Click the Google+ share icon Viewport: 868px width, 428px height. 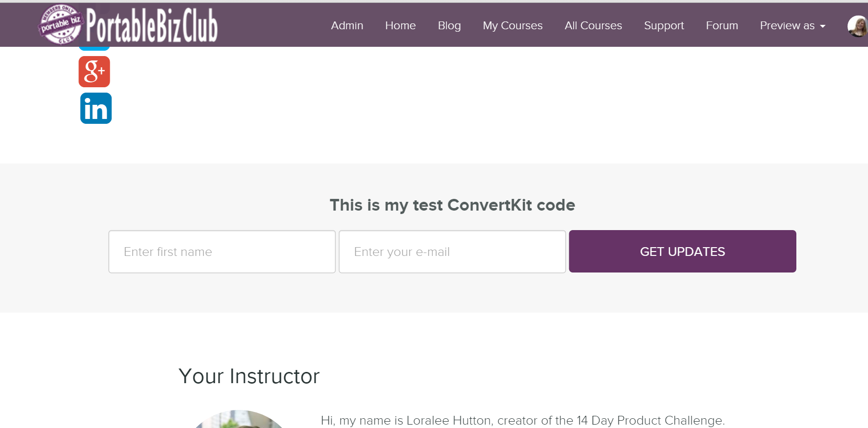(94, 72)
